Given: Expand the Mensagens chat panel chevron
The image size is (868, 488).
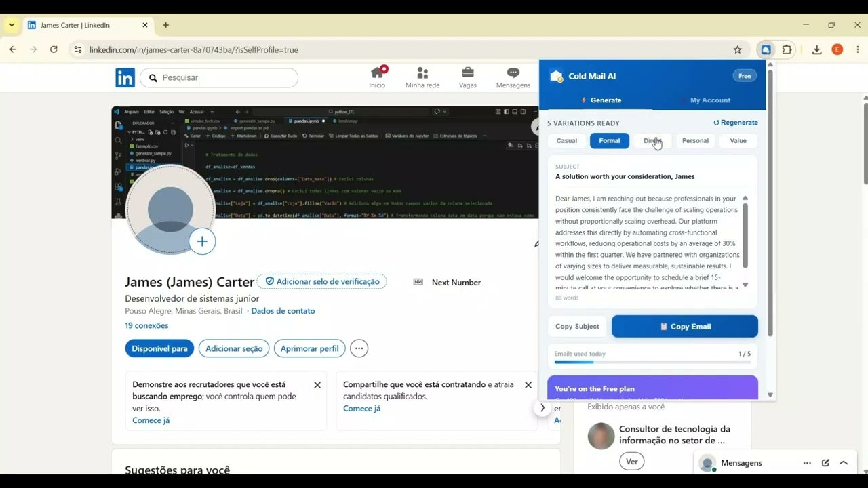Looking at the screenshot, I should tap(844, 463).
